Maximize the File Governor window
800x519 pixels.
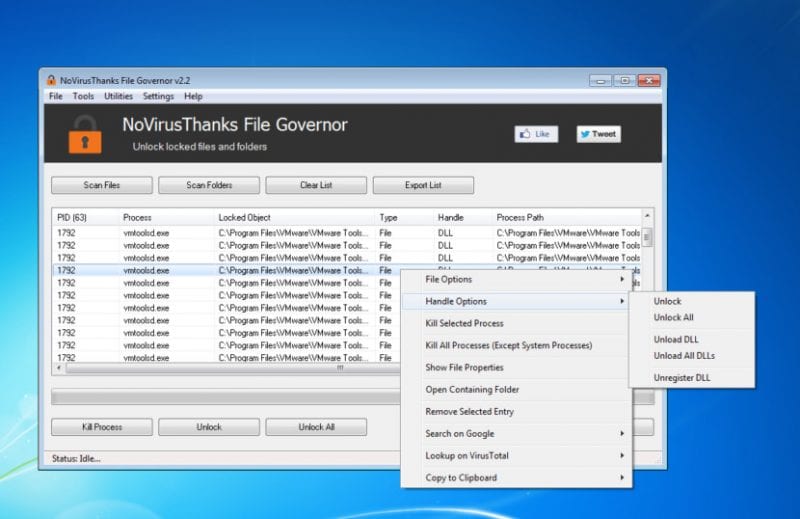624,81
